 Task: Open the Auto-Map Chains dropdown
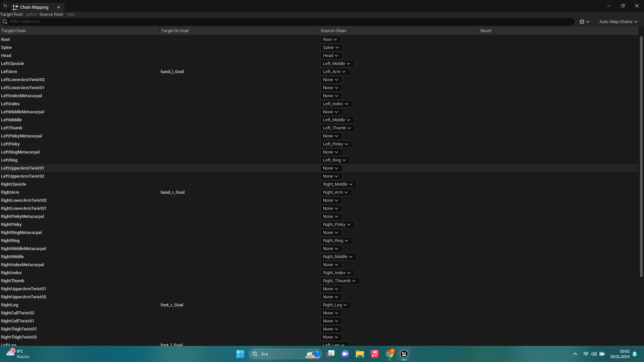(x=618, y=22)
